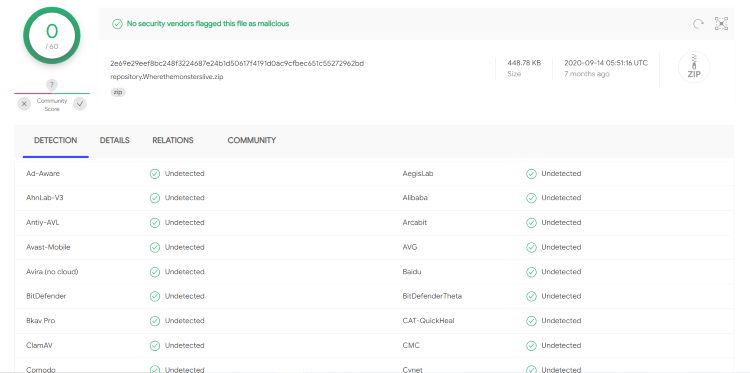750x373 pixels.
Task: Click the Undetected check icon for CMC
Action: coord(531,346)
